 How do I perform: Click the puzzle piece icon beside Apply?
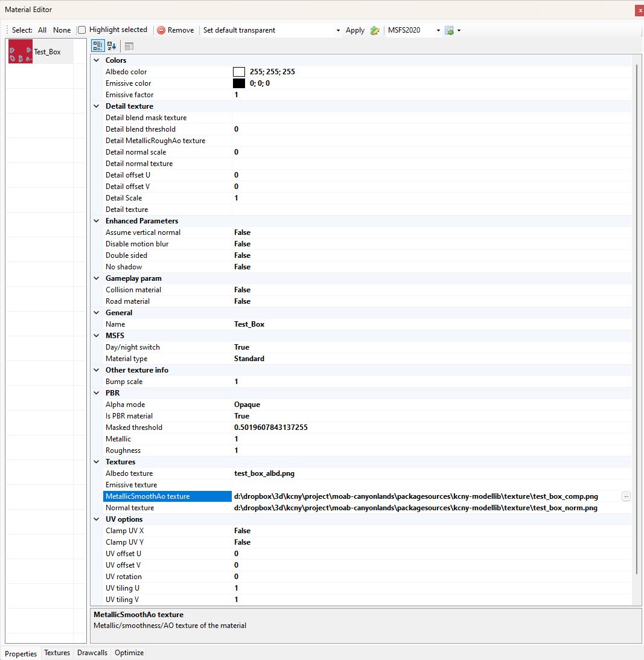tap(375, 30)
